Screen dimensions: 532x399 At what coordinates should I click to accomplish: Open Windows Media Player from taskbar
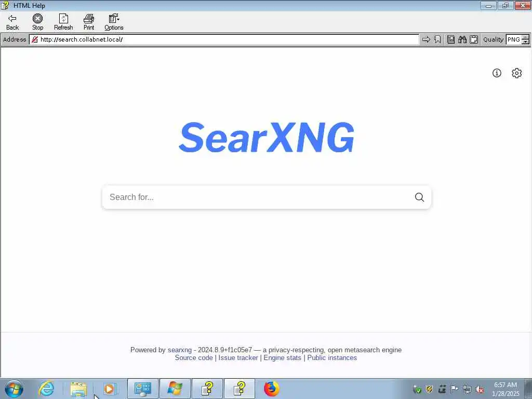(109, 389)
